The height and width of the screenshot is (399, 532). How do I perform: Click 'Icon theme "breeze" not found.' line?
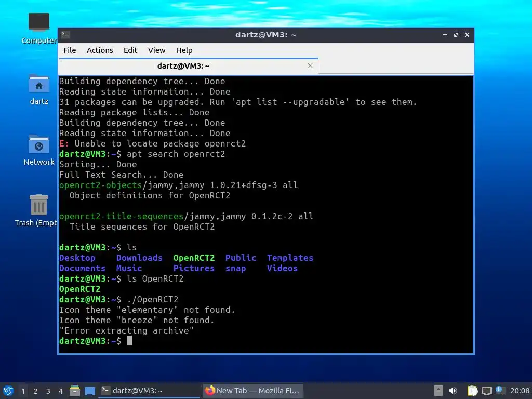(137, 320)
